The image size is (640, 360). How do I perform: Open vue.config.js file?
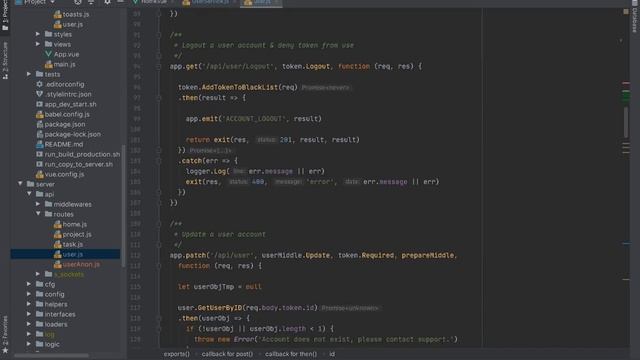60,174
